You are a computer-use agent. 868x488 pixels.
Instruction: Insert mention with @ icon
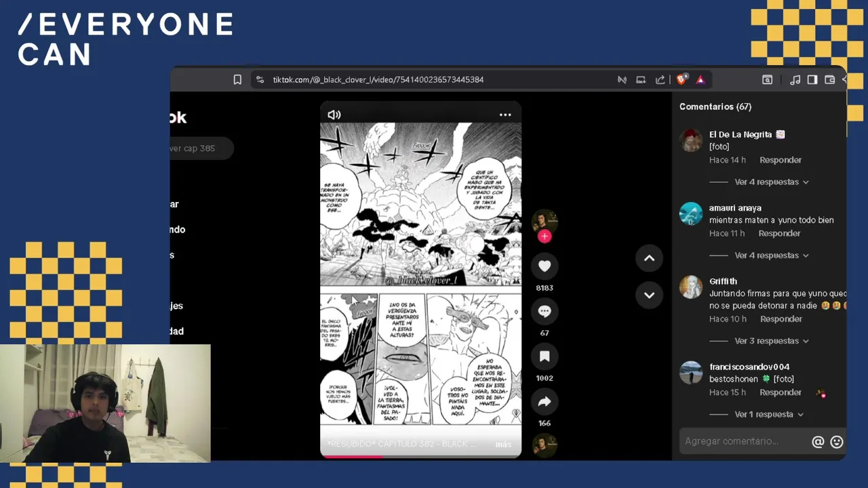[x=818, y=442]
